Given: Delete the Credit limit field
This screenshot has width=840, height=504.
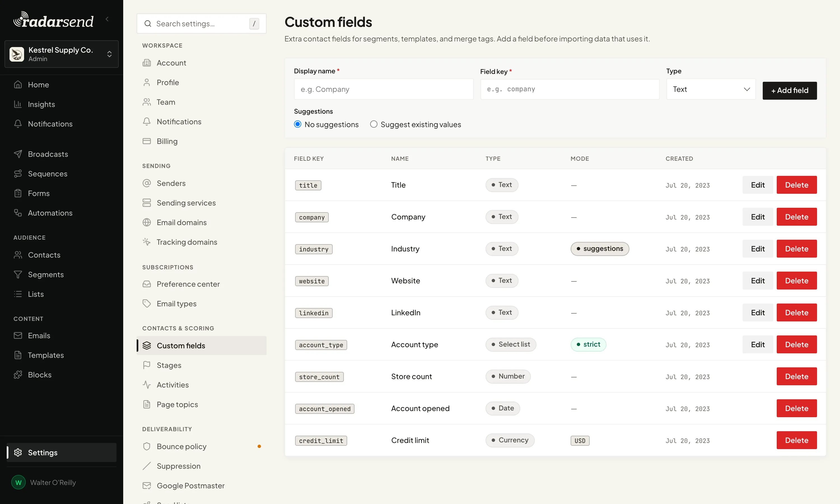Looking at the screenshot, I should point(797,440).
